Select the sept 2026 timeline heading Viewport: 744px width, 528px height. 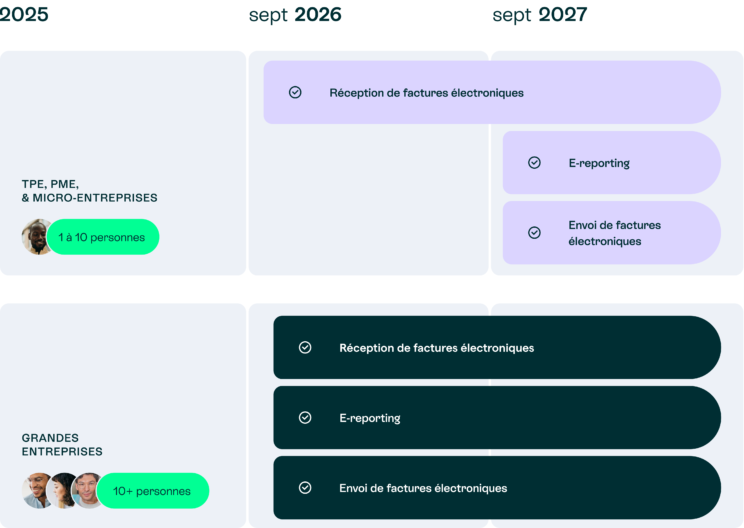tap(295, 15)
